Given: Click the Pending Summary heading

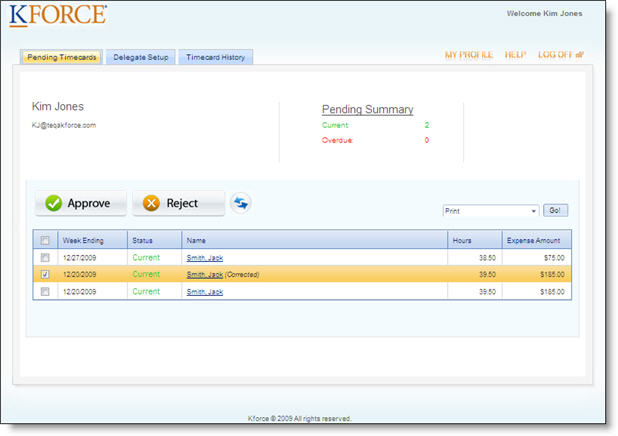Looking at the screenshot, I should point(367,110).
